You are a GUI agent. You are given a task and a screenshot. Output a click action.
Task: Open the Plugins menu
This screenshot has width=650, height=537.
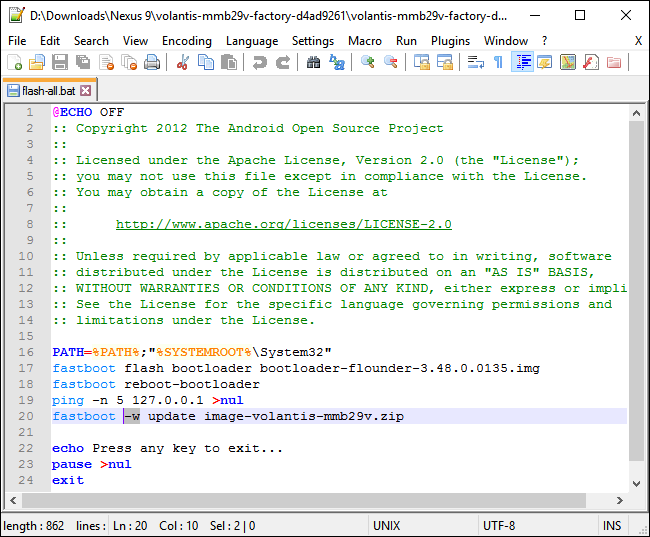tap(450, 41)
